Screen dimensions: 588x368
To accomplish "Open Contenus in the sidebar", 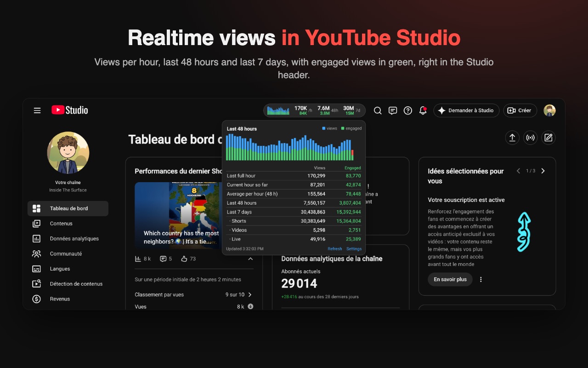I will coord(68,224).
